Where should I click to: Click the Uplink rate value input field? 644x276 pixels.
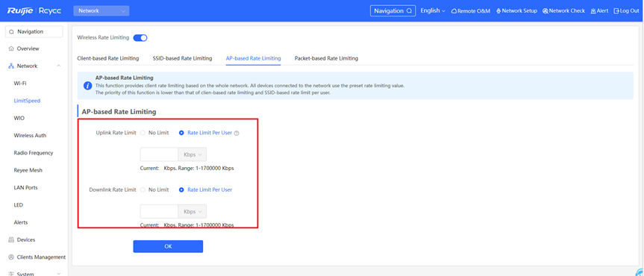pyautogui.click(x=159, y=154)
